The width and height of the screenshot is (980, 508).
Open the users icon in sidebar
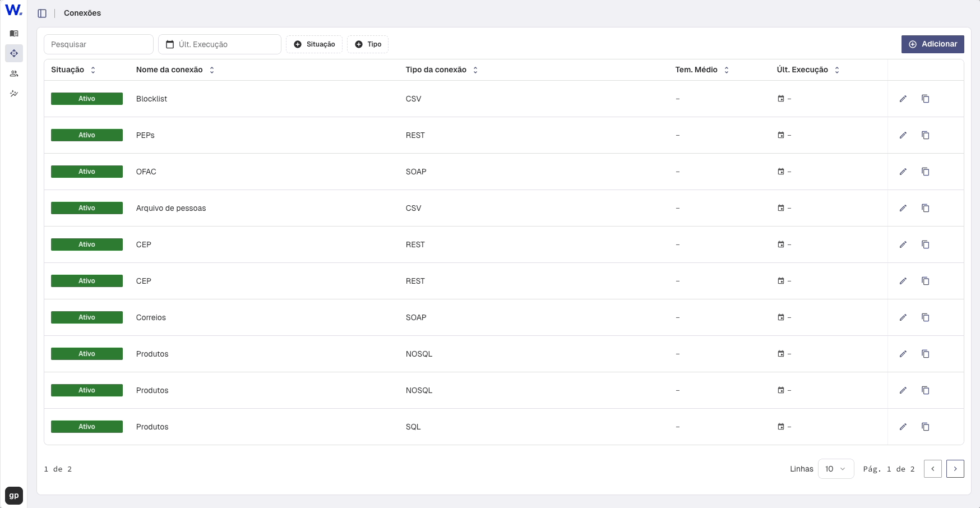click(x=14, y=73)
